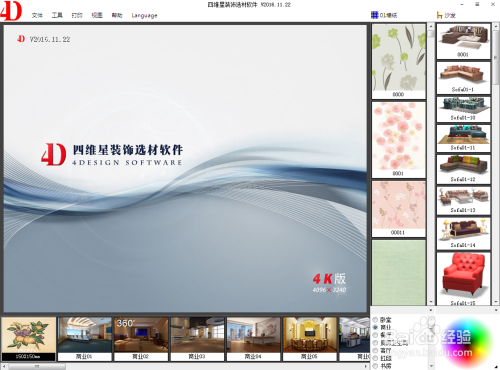The height and width of the screenshot is (370, 500).
Task: Choose the teal sofa set Sofa01-10
Action: click(463, 109)
